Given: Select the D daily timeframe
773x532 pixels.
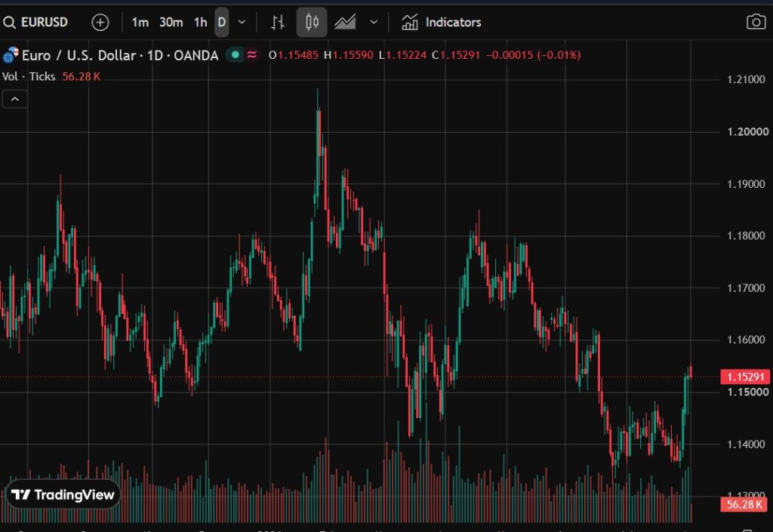Looking at the screenshot, I should click(x=222, y=22).
